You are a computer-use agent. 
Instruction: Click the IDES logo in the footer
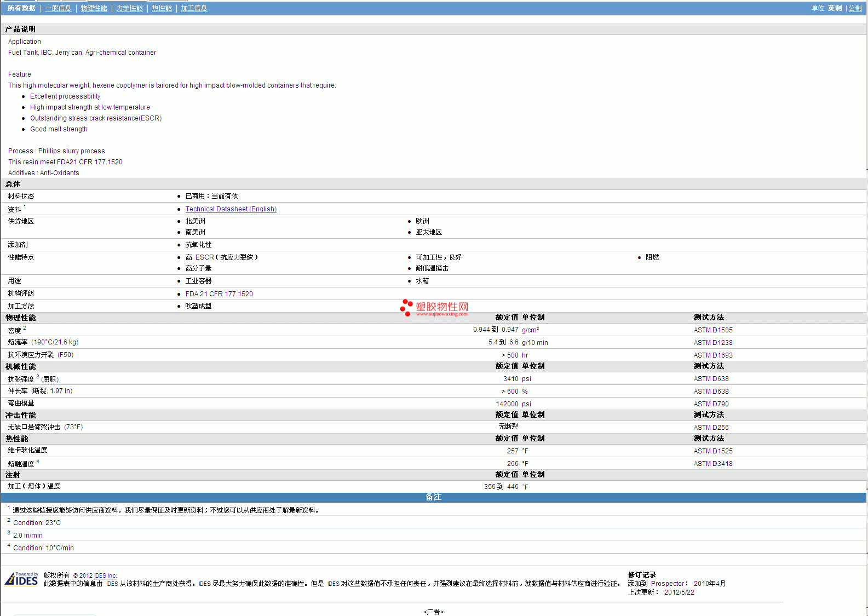point(22,579)
